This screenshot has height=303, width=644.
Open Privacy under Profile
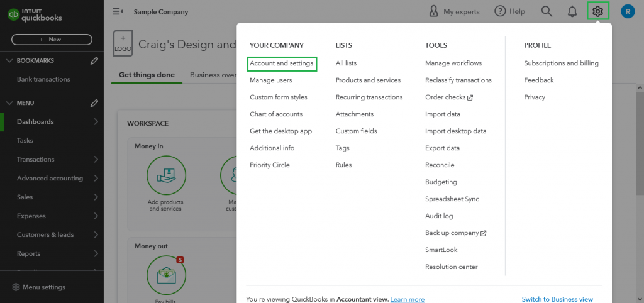535,97
